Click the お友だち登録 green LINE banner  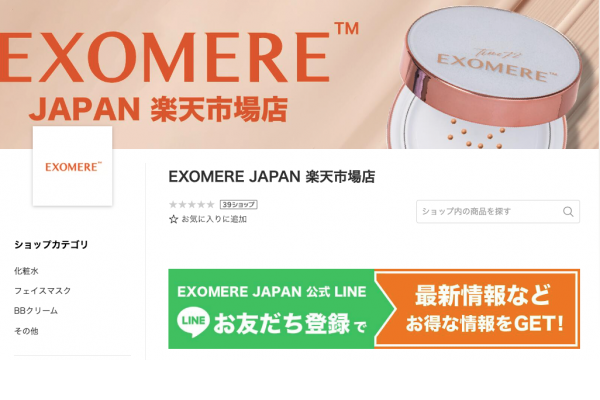click(x=271, y=309)
